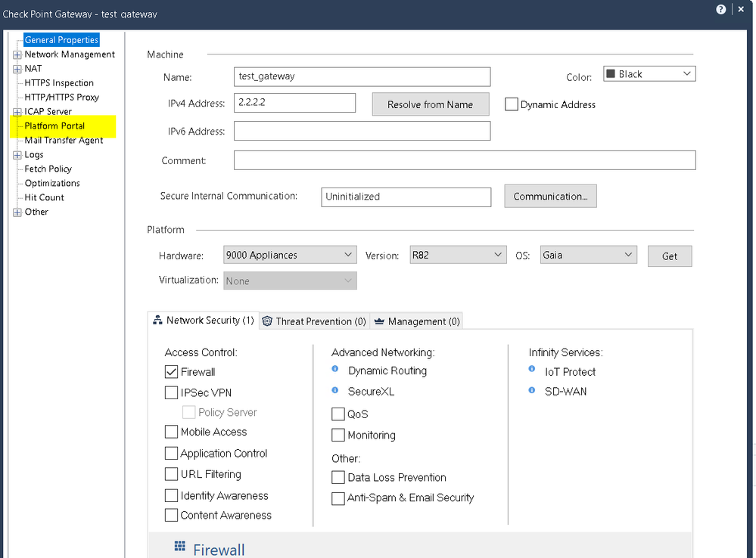The height and width of the screenshot is (558, 756).
Task: Open the Hardware dropdown
Action: pos(290,255)
